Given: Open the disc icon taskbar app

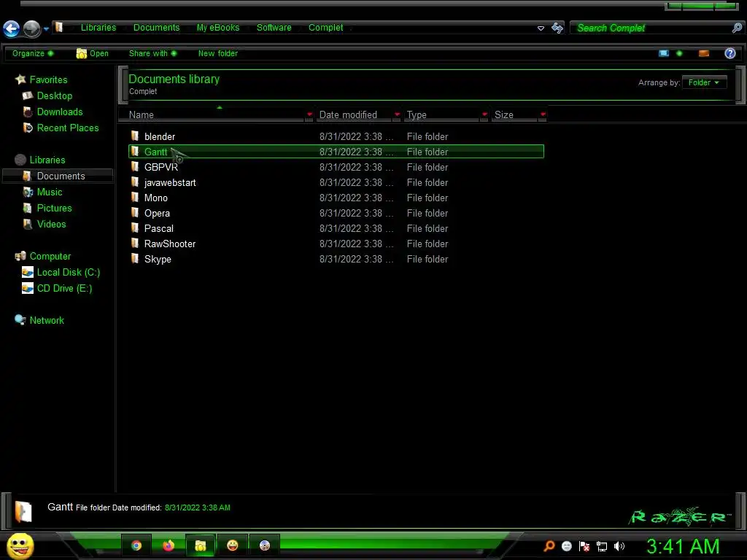Looking at the screenshot, I should click(x=264, y=545).
